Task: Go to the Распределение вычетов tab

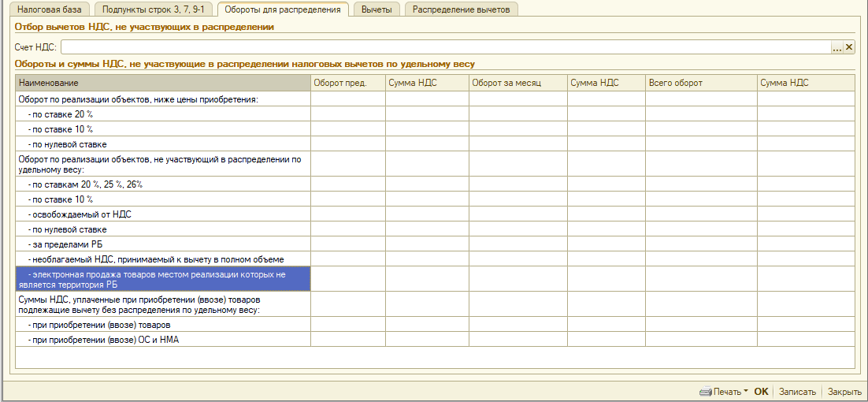Action: point(462,9)
